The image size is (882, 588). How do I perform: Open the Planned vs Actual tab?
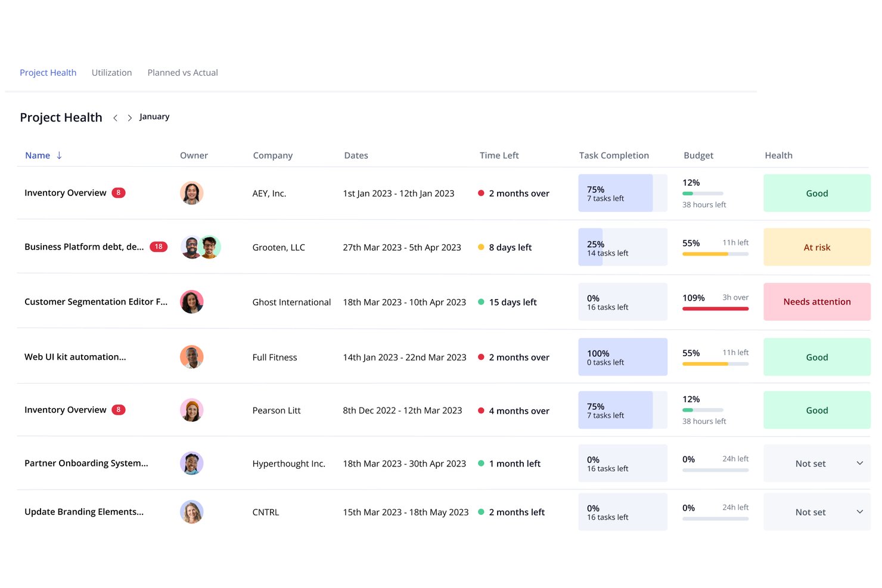183,73
